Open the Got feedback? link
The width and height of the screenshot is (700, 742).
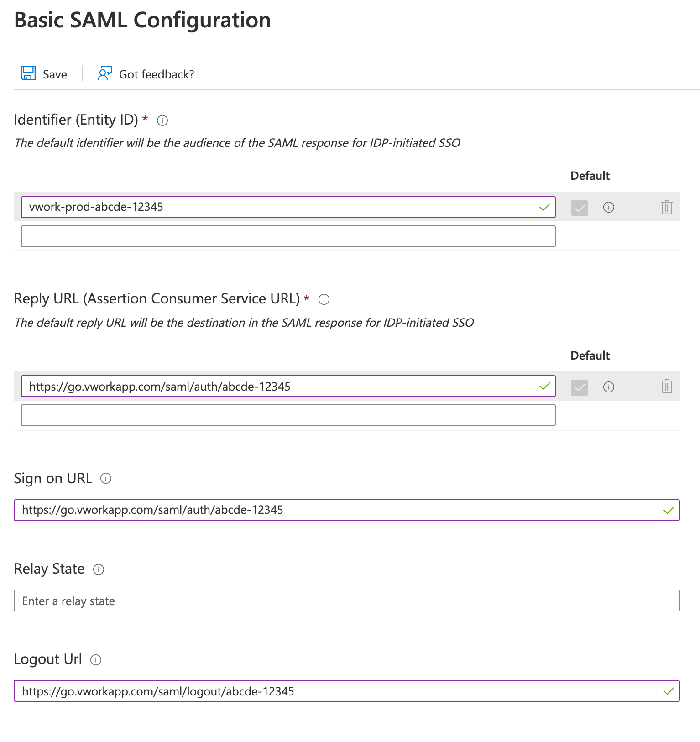[x=156, y=74]
